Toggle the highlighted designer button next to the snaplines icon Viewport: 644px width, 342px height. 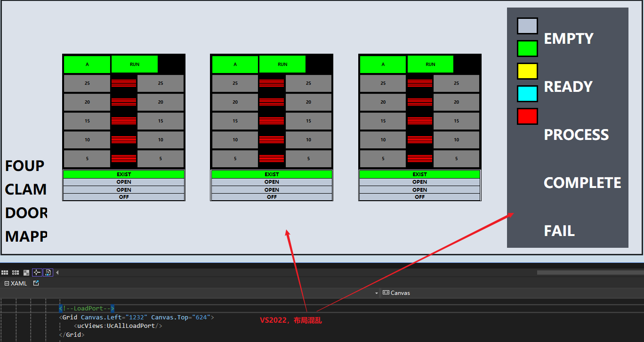pyautogui.click(x=48, y=272)
